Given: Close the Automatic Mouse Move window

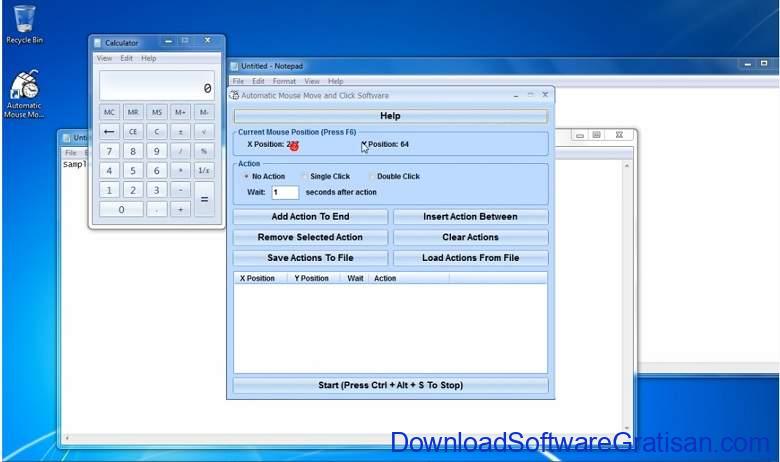Looking at the screenshot, I should [545, 94].
